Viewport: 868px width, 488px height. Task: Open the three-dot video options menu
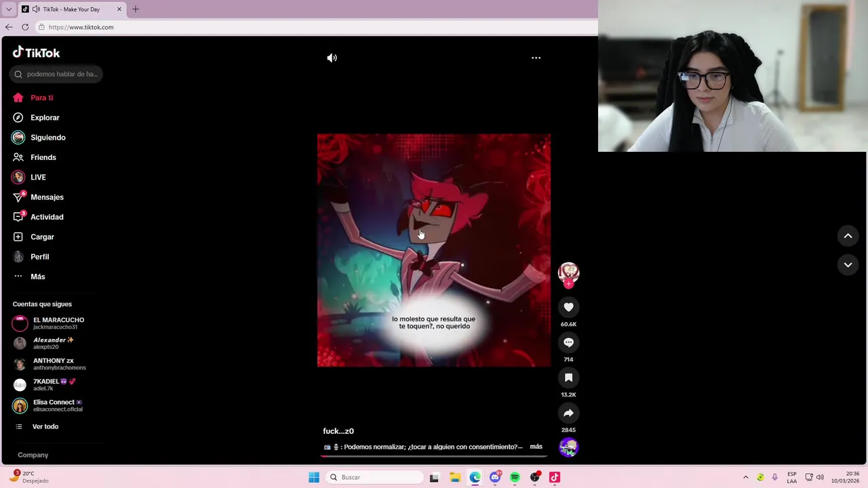tap(536, 58)
